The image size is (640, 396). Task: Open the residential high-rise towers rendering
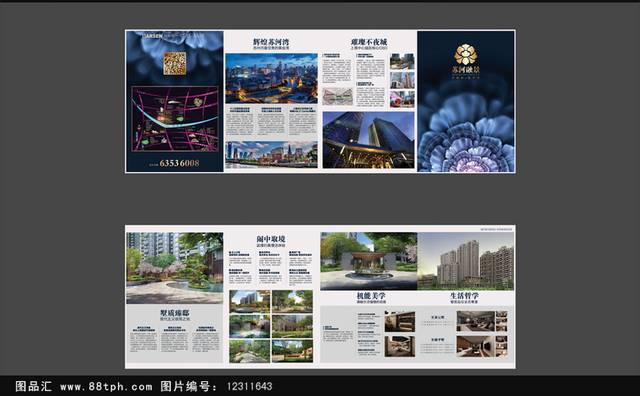(466, 261)
